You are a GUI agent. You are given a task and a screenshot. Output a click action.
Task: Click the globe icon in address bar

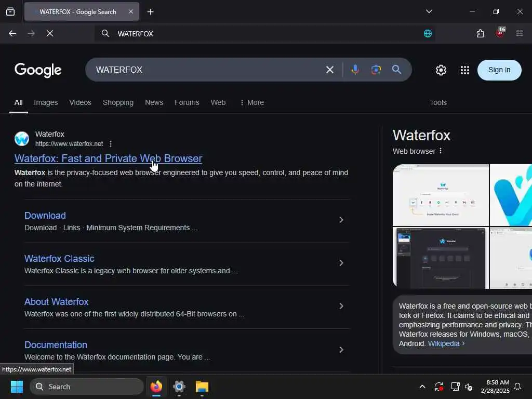pyautogui.click(x=428, y=34)
